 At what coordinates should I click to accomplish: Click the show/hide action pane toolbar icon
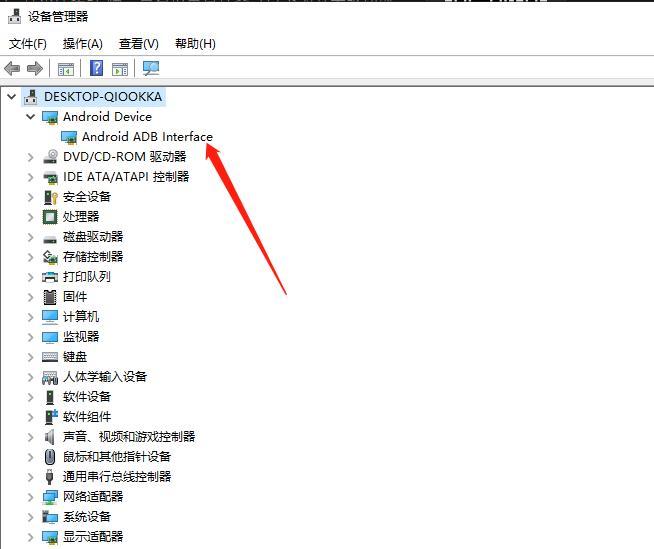(x=120, y=69)
